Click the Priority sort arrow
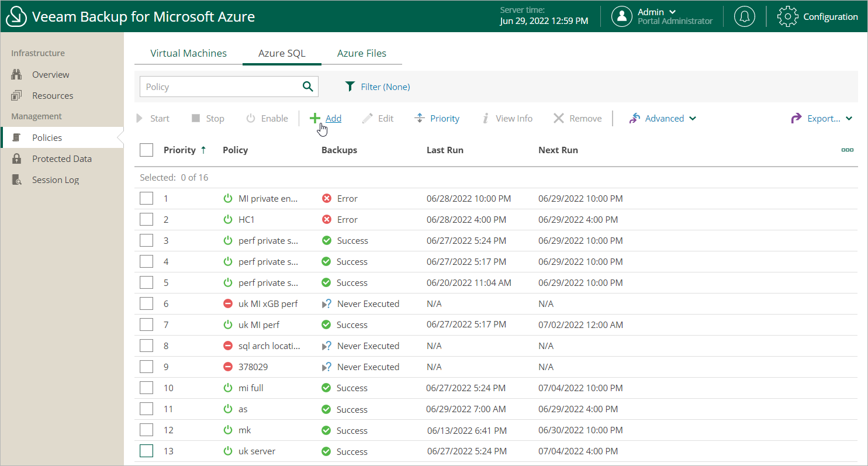 click(203, 150)
